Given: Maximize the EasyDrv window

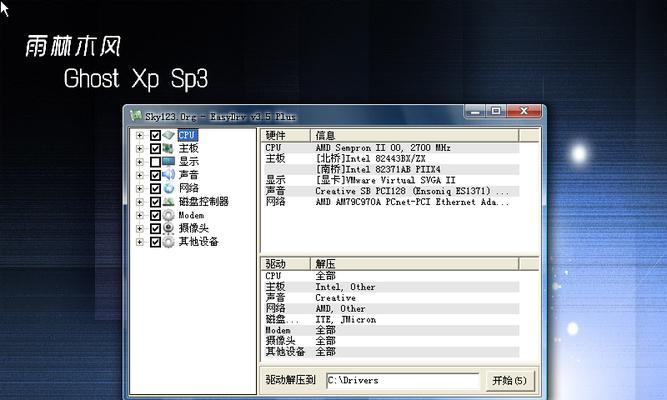Looking at the screenshot, I should tap(496, 111).
